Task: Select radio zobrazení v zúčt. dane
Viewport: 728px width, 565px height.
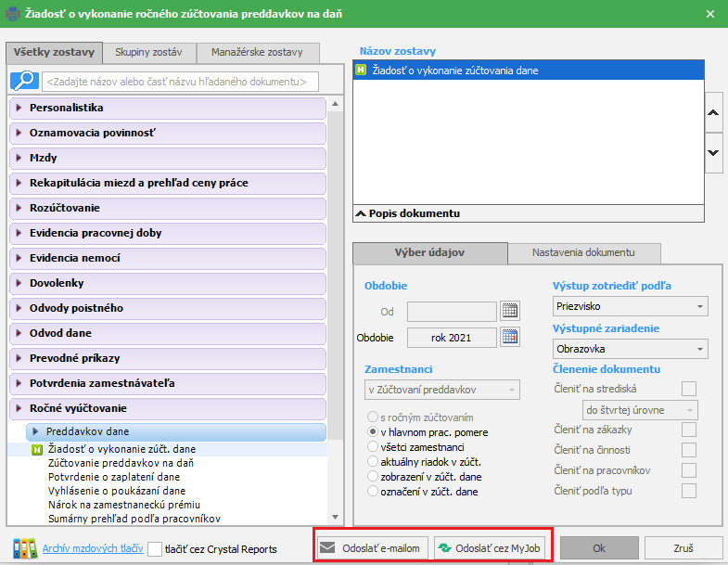Action: [x=373, y=476]
